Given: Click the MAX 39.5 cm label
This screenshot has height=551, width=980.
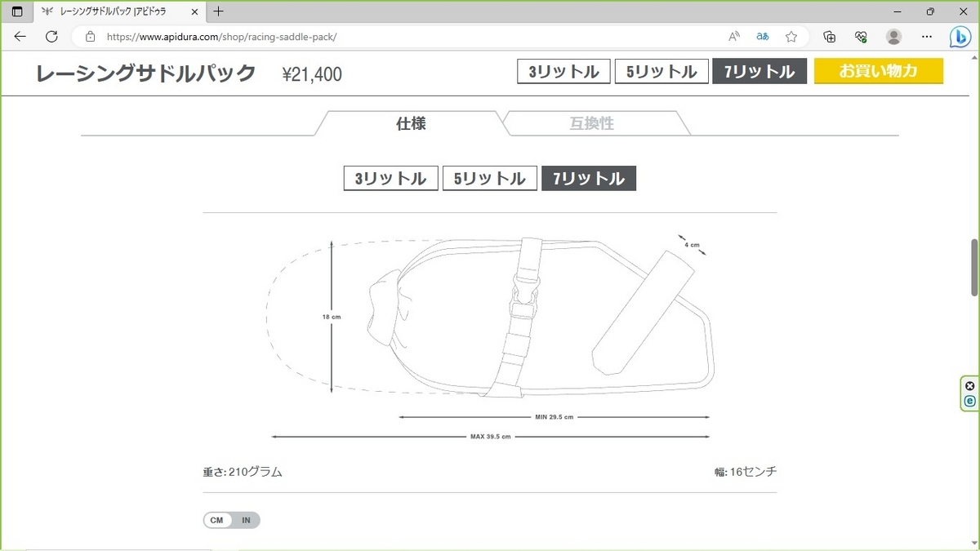Looking at the screenshot, I should [490, 437].
